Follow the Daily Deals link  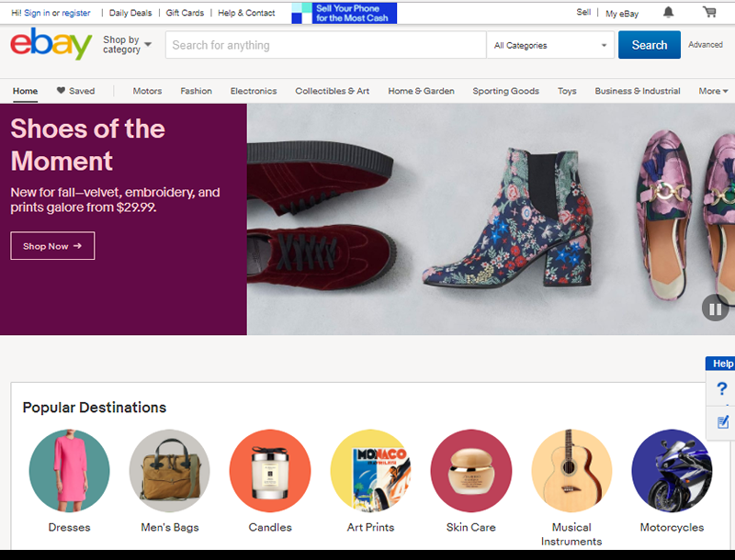[131, 13]
